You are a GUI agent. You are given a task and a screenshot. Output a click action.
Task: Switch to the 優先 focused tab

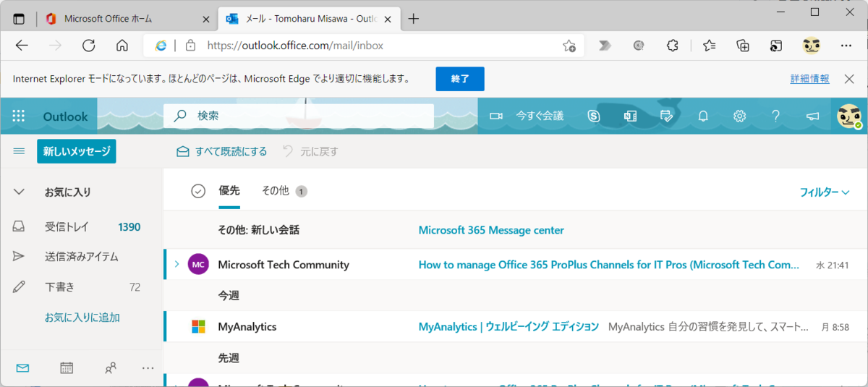(229, 191)
